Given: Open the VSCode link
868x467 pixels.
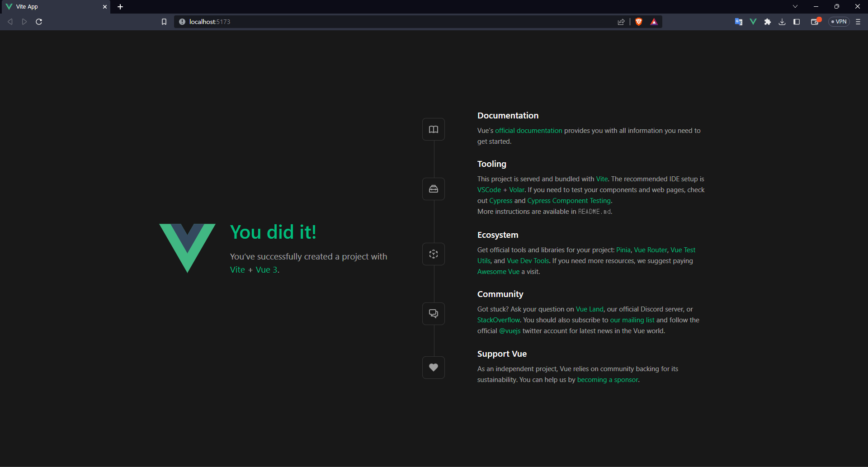Looking at the screenshot, I should tap(489, 190).
